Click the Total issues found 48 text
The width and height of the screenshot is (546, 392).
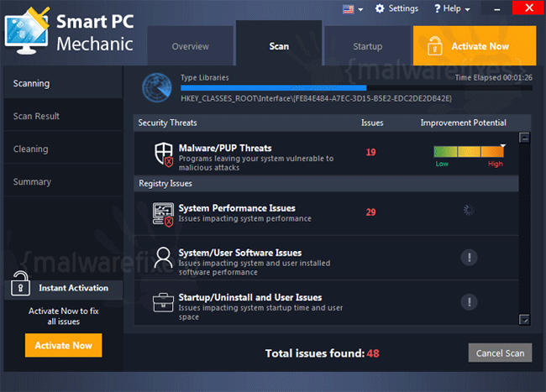(322, 353)
